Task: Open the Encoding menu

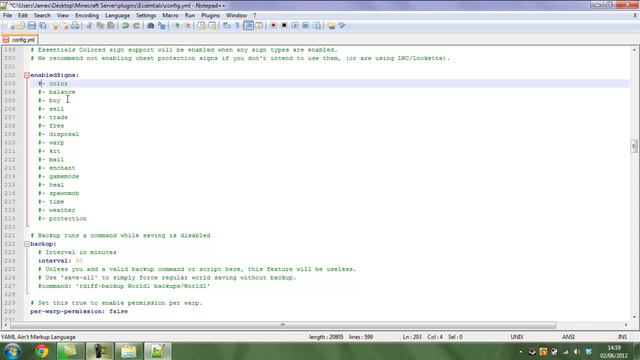Action: tap(87, 16)
